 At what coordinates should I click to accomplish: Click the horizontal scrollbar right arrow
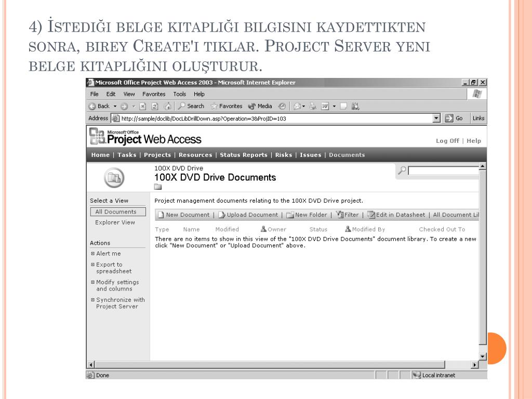click(475, 365)
